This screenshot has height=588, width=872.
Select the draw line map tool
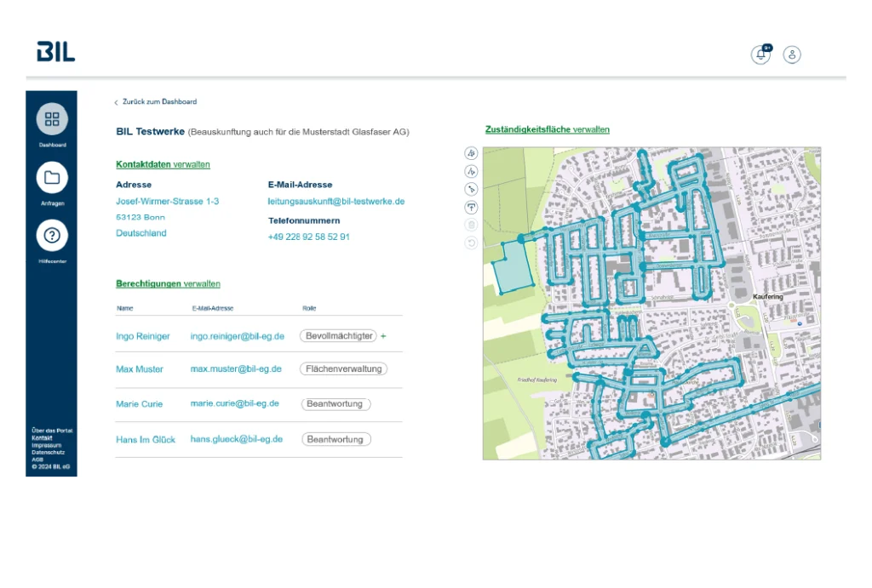(x=471, y=171)
